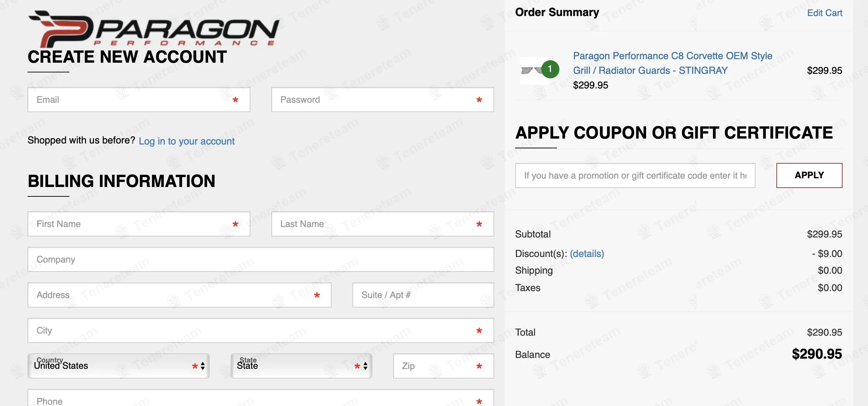
Task: Open the State dropdown
Action: click(296, 366)
